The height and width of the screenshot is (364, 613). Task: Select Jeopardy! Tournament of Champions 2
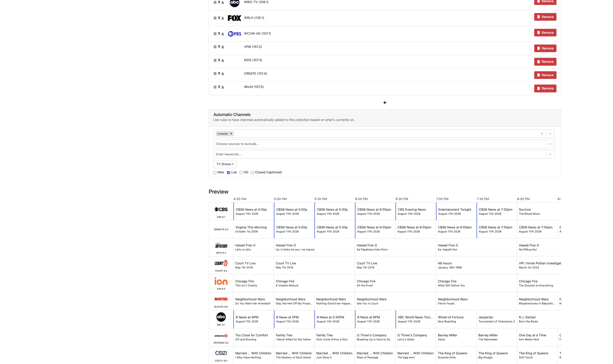click(497, 319)
